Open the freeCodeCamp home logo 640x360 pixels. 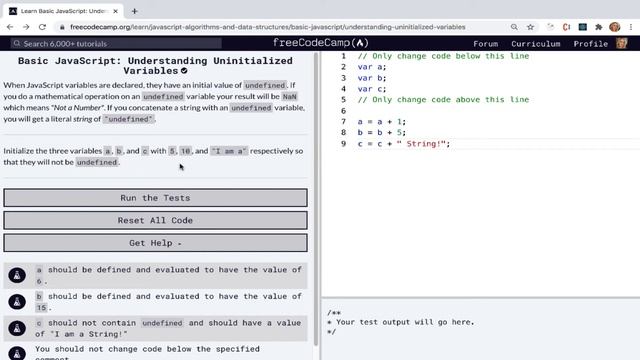320,43
